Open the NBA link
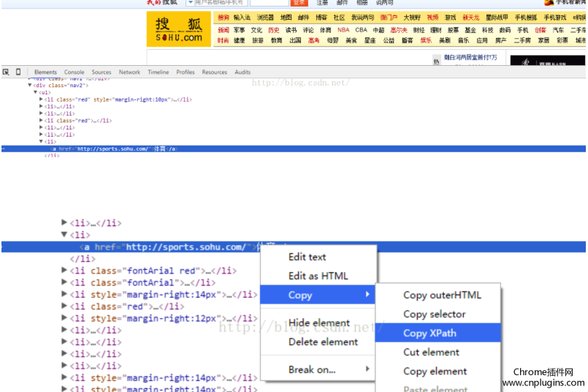The width and height of the screenshot is (588, 392). (343, 30)
